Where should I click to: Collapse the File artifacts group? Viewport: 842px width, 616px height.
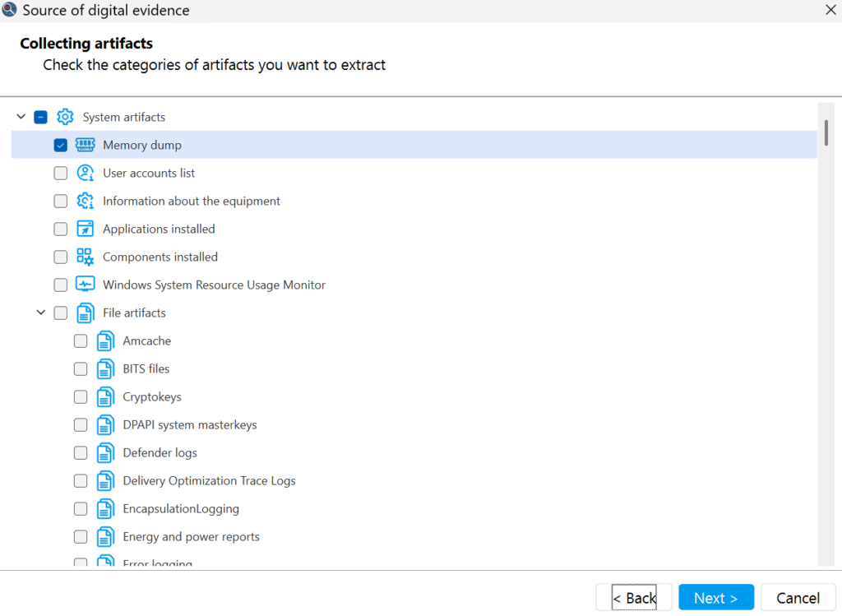click(40, 313)
